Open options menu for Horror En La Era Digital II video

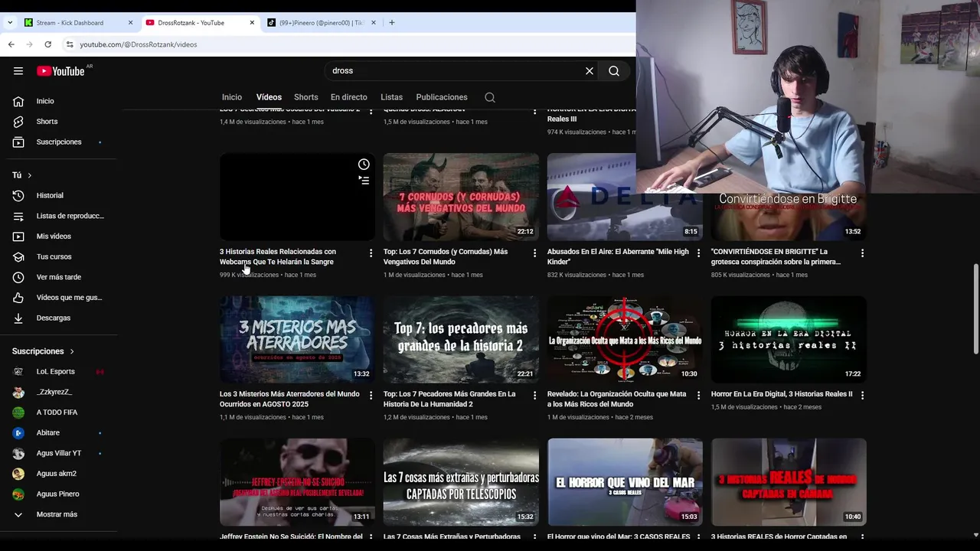(862, 396)
